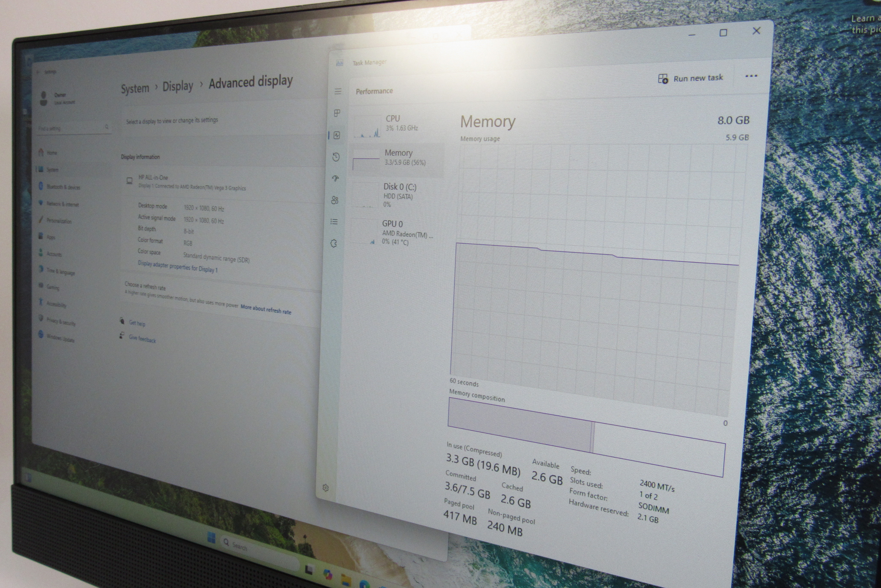Screen dimensions: 881x588
Task: Click Display in the breadcrumb path
Action: [x=178, y=86]
